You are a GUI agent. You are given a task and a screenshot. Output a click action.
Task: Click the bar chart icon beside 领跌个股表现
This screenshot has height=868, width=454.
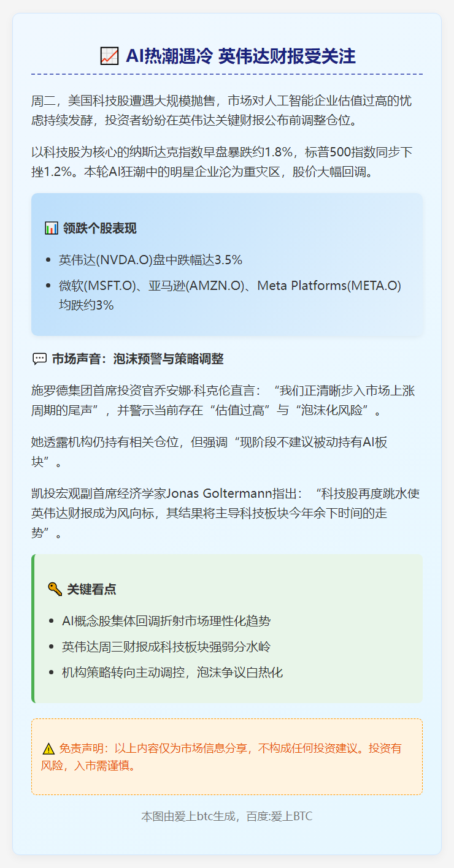pyautogui.click(x=51, y=229)
